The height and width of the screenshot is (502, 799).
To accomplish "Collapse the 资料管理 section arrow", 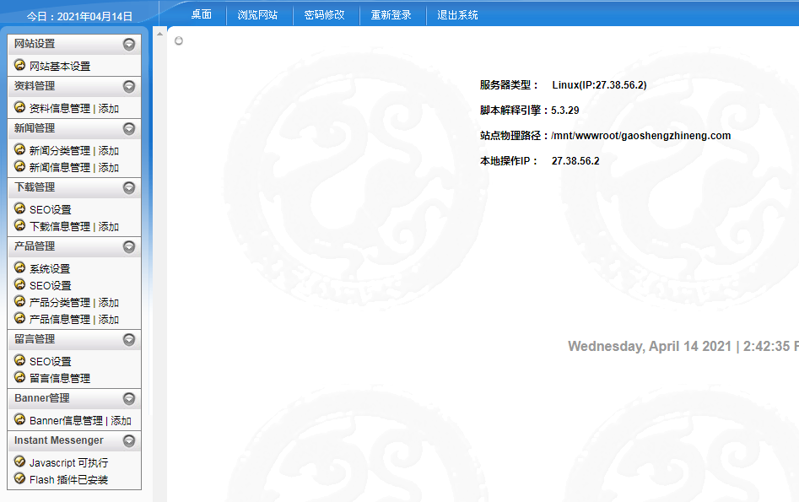I will [129, 87].
